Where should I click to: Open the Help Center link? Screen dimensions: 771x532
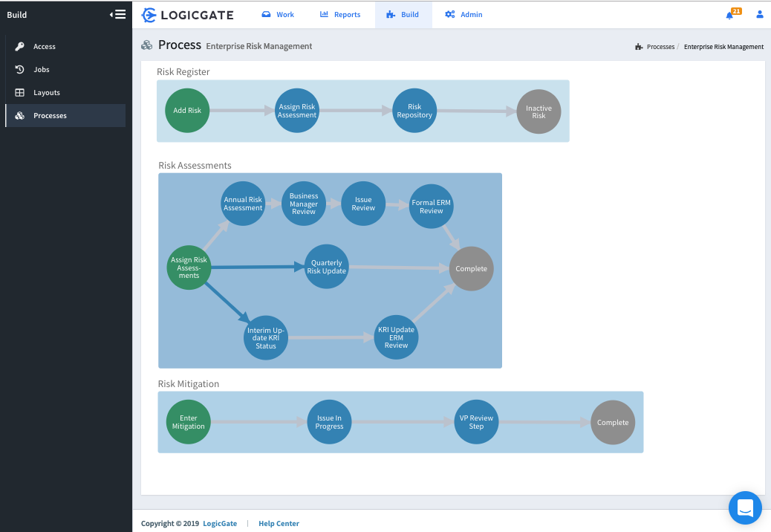point(279,523)
